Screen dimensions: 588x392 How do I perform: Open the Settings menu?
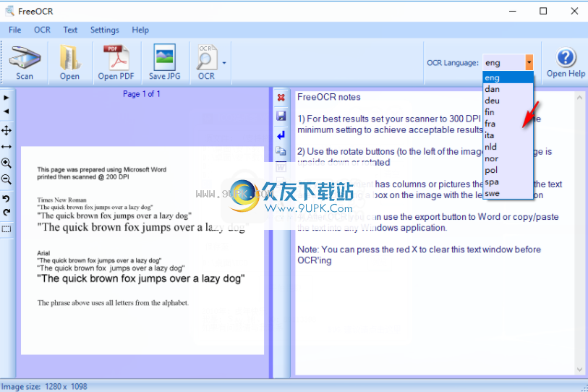point(105,30)
